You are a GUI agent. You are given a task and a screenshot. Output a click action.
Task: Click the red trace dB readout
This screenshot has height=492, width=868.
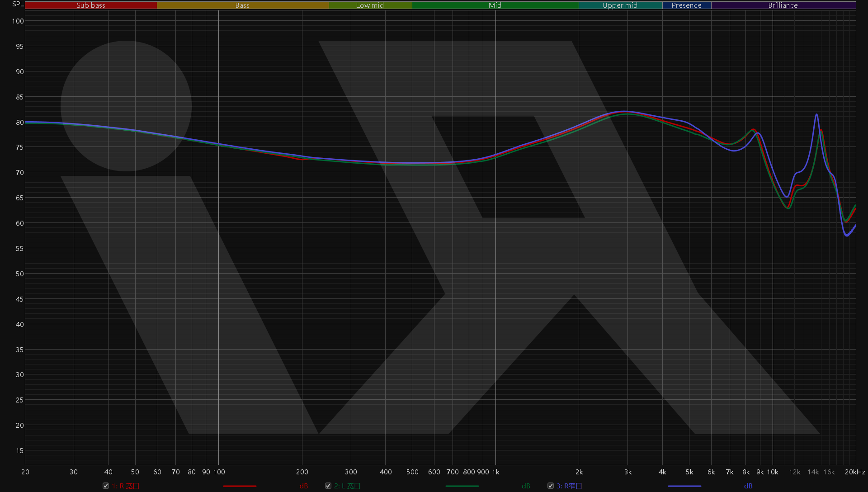coord(304,486)
